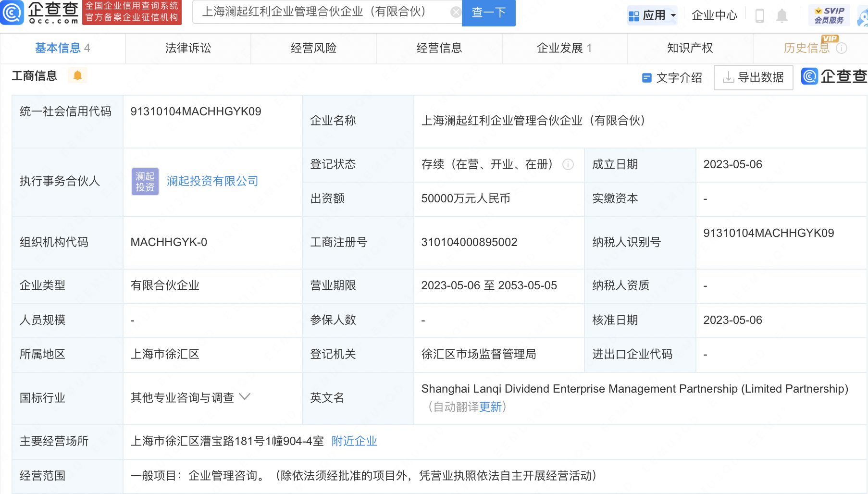Click 更新 link under English name
The height and width of the screenshot is (494, 868).
point(490,407)
